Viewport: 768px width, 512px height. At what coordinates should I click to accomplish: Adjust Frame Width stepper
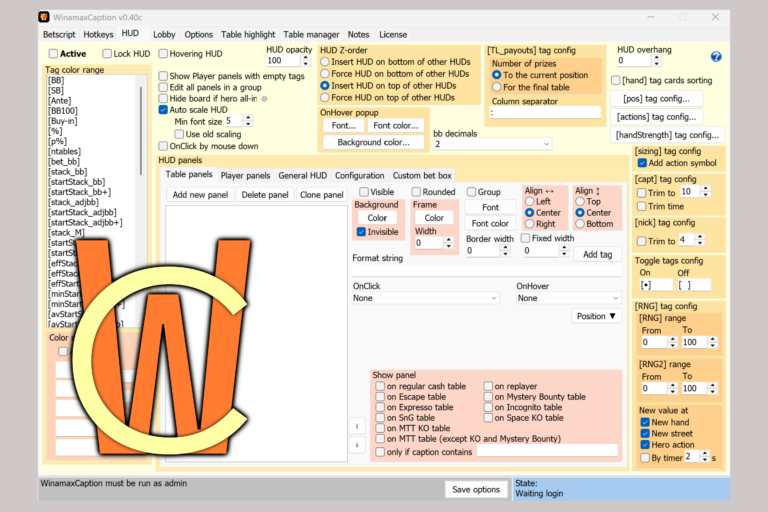(x=449, y=243)
